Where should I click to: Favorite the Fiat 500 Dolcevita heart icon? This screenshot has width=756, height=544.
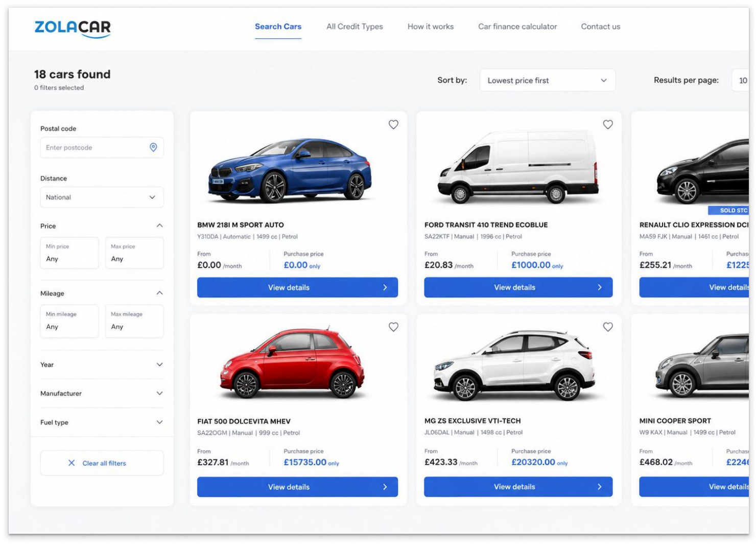[x=393, y=327]
